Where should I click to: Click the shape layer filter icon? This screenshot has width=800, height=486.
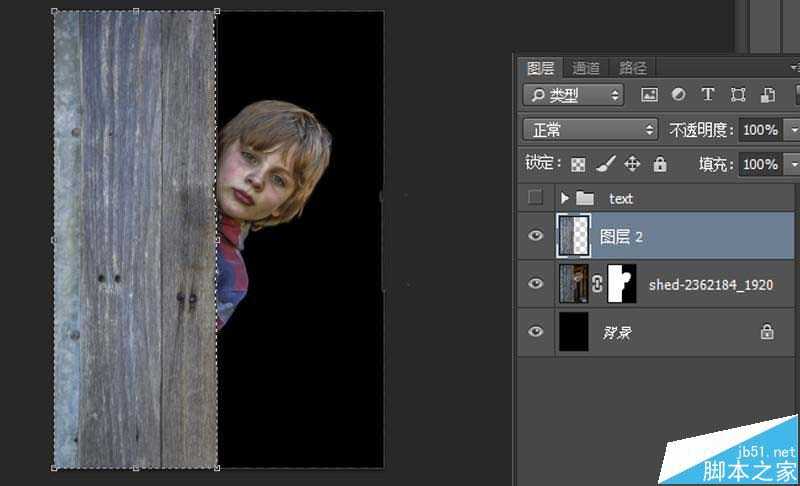tap(738, 95)
